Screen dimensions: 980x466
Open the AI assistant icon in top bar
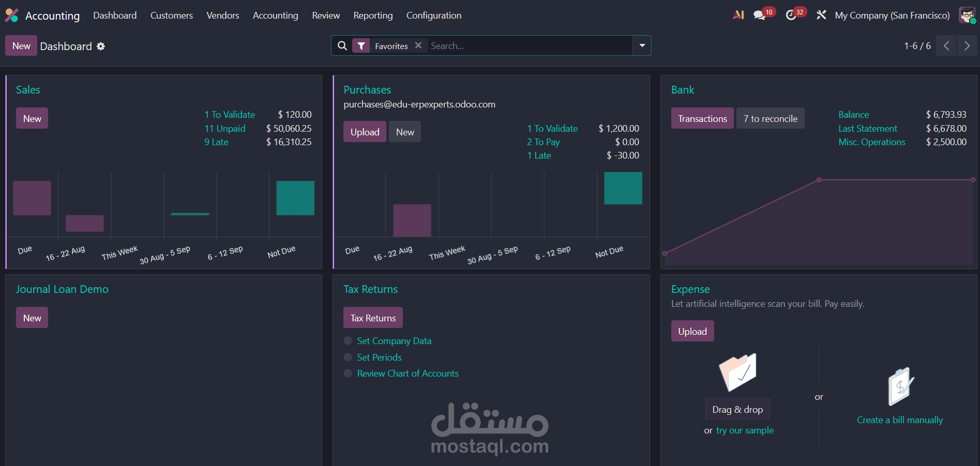point(738,15)
